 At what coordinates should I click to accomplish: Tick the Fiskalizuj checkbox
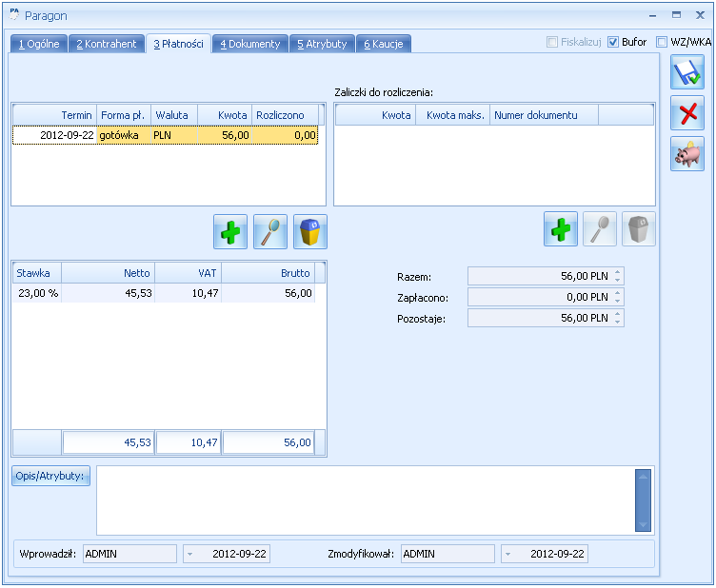[552, 42]
